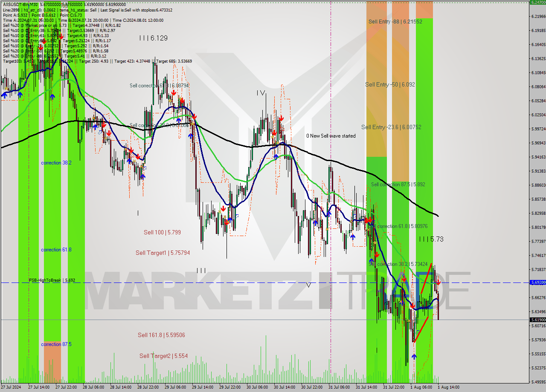Click the blue 5.69200 price tag
This screenshot has height=392, width=546.
(537, 282)
